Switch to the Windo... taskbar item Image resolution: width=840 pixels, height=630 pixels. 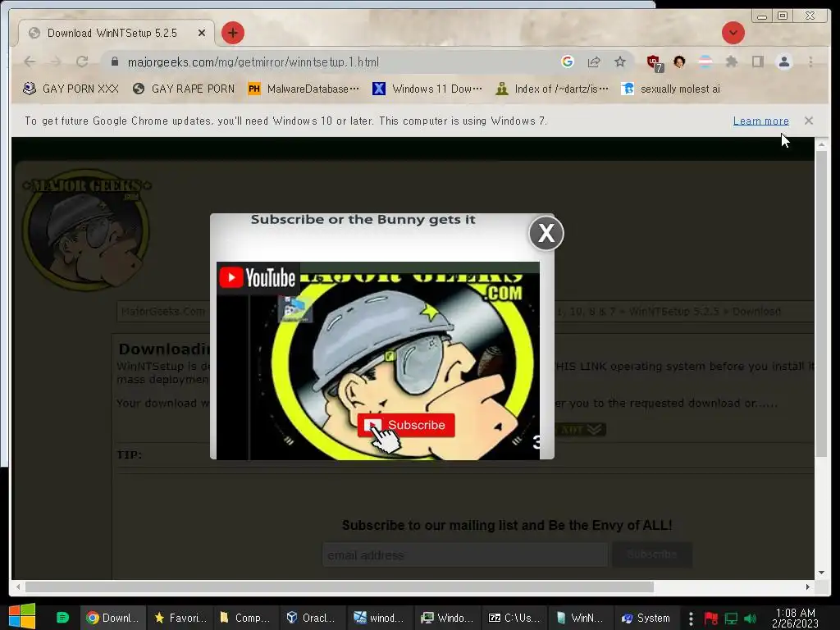pos(447,618)
